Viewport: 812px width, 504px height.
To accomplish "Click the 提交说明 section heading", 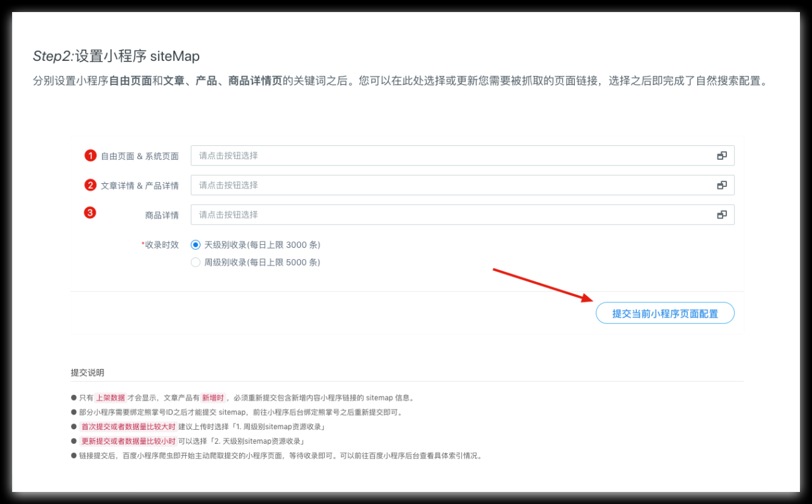I will [x=88, y=373].
